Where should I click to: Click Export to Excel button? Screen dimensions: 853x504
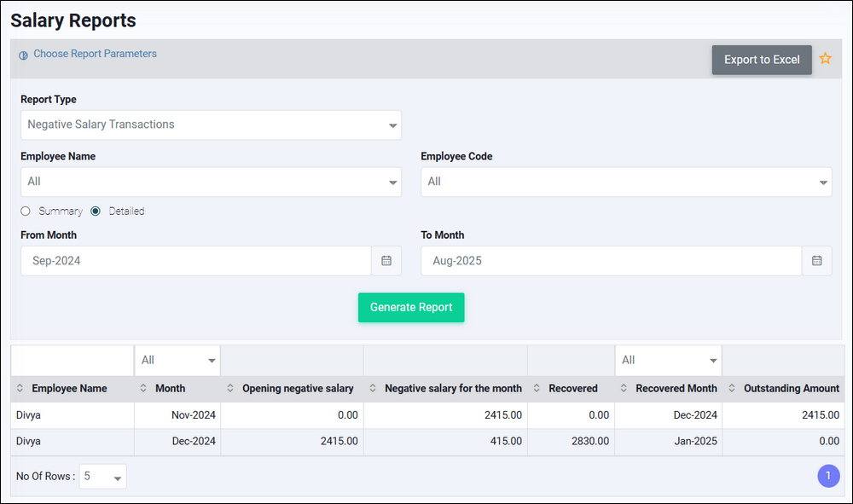click(762, 60)
